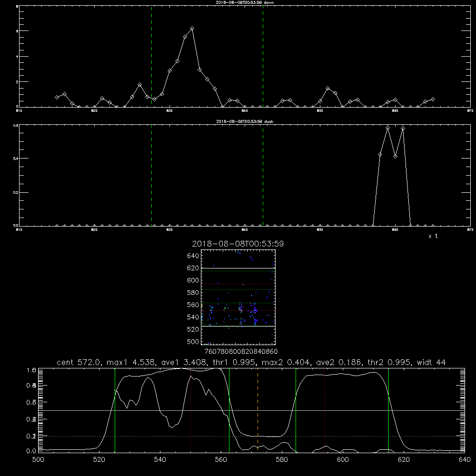This screenshot has width=476, height=476.
Task: Click the green dashed line near 828 in the dusk plot
Action: 151,175
